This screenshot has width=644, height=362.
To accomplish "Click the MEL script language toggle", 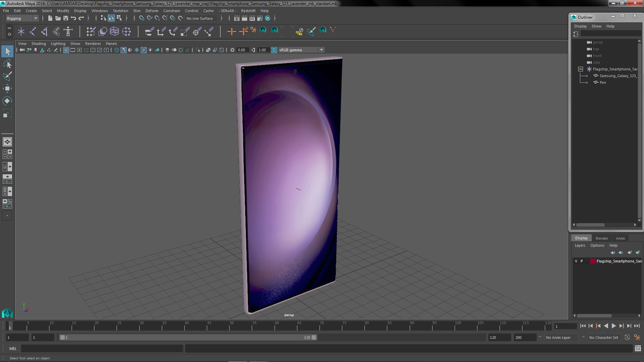I will (x=13, y=349).
